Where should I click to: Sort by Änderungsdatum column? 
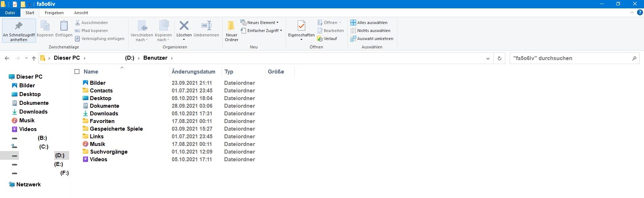point(194,72)
